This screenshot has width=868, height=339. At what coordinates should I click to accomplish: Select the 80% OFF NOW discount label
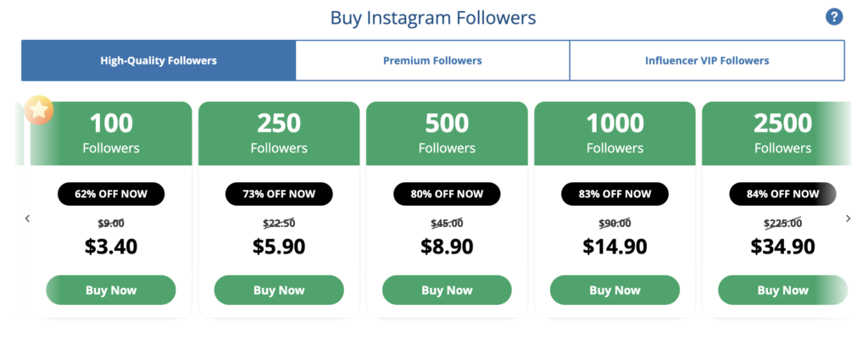(x=447, y=194)
